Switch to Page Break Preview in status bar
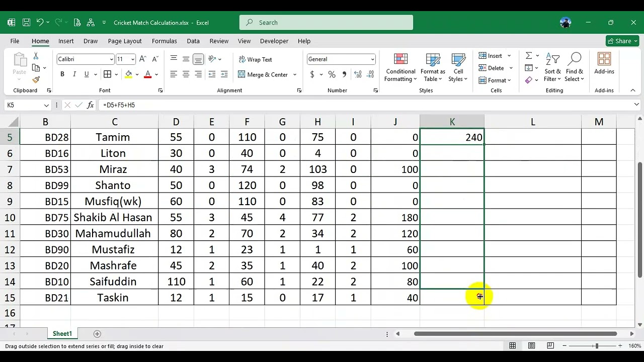 tap(550, 346)
